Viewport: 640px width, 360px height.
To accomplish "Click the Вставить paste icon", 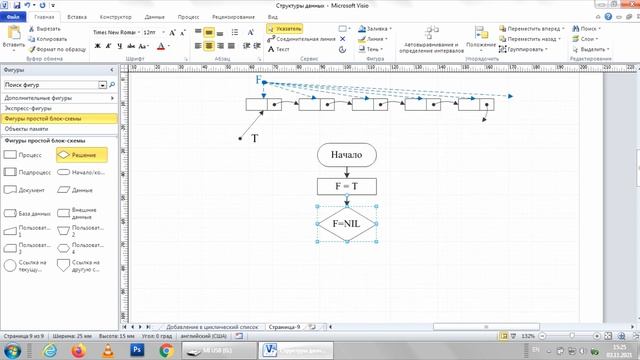I will point(13,33).
